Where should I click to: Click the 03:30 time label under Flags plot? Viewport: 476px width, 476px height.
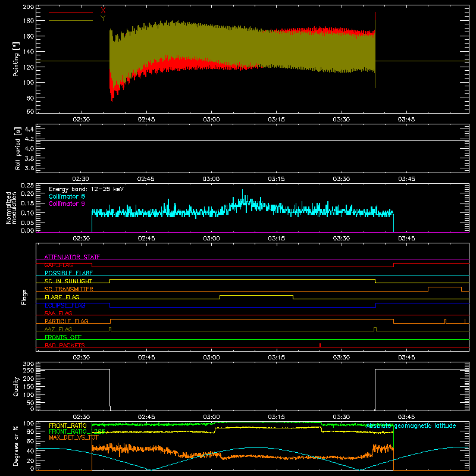pos(341,358)
